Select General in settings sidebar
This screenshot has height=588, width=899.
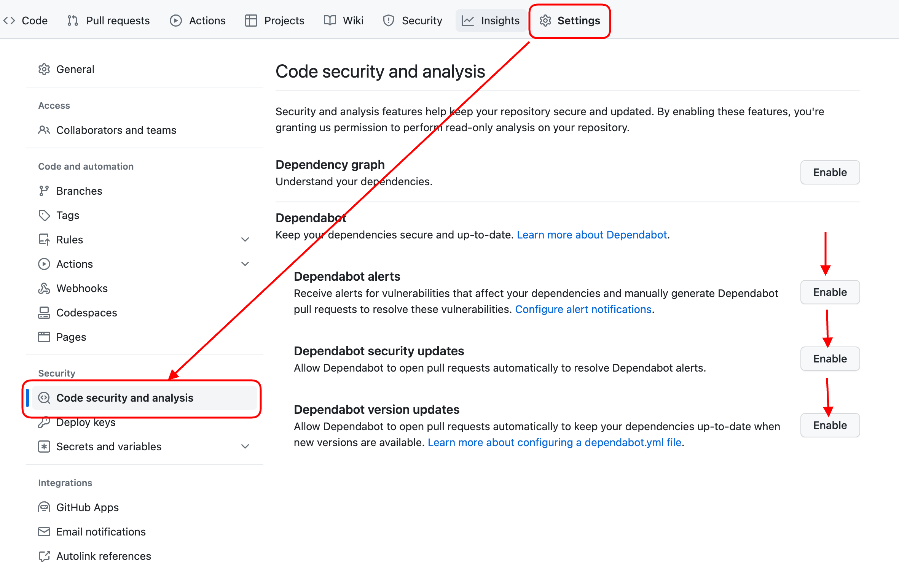[145, 69]
